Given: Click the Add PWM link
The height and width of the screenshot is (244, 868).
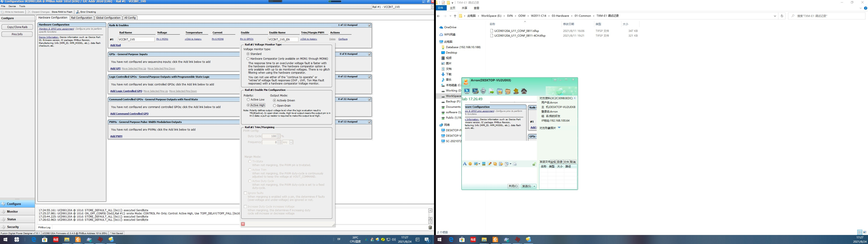Looking at the screenshot, I should [116, 136].
